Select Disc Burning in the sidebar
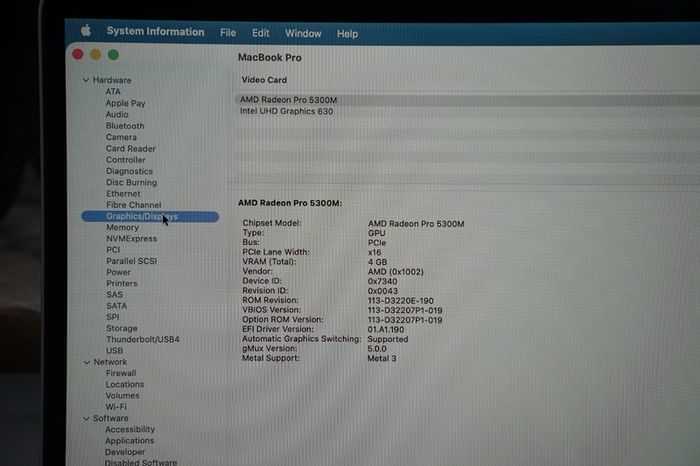The image size is (700, 466). 132,183
